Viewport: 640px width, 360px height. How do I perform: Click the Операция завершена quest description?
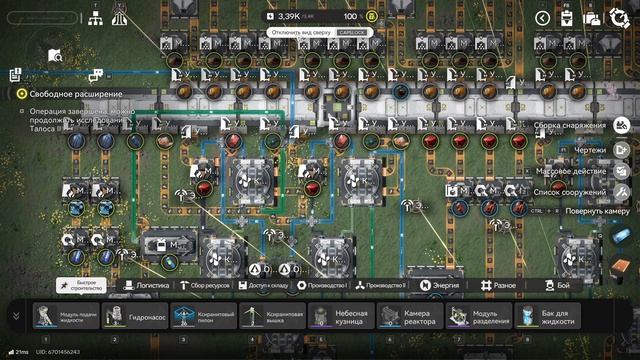click(82, 120)
